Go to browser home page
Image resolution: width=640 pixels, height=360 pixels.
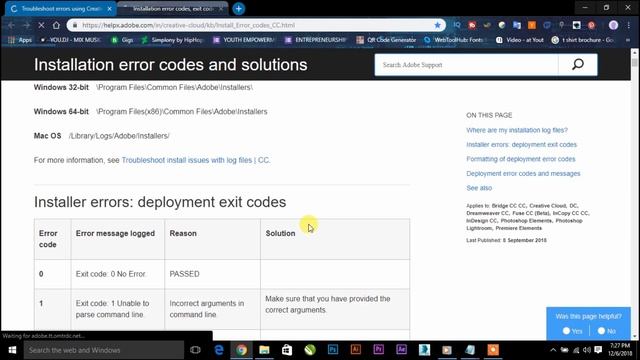coord(56,25)
